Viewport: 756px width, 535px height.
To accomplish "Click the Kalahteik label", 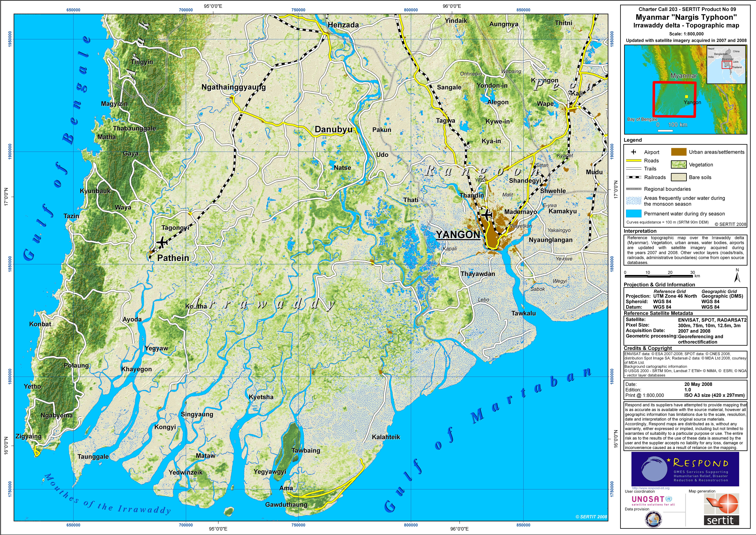I will (x=386, y=437).
